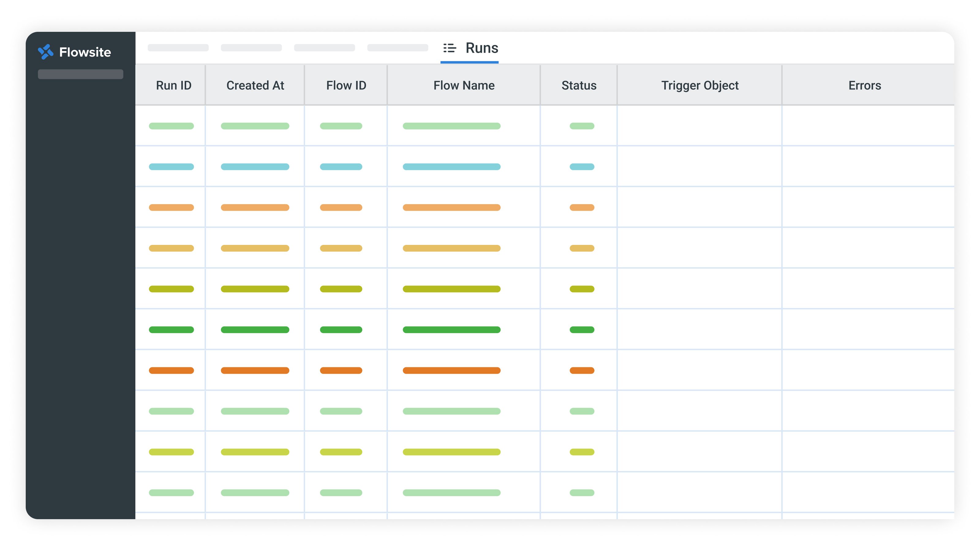The width and height of the screenshot is (980, 551).
Task: Click the Flow Name column header
Action: [464, 85]
